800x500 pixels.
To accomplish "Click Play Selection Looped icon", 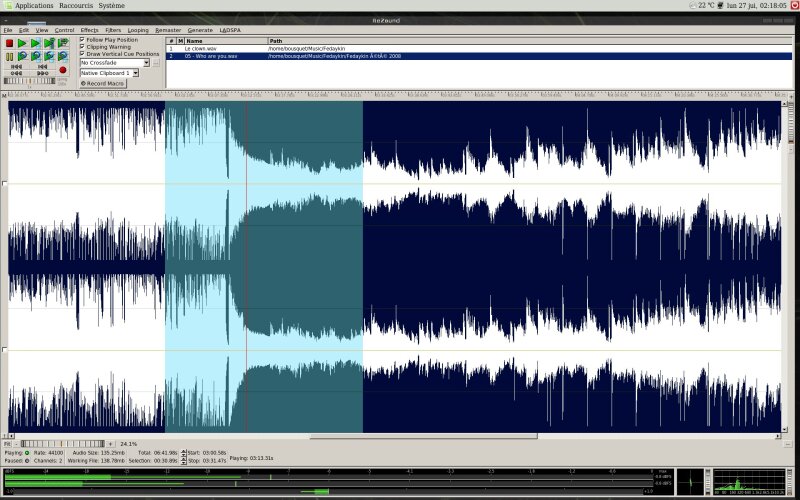I will point(36,56).
